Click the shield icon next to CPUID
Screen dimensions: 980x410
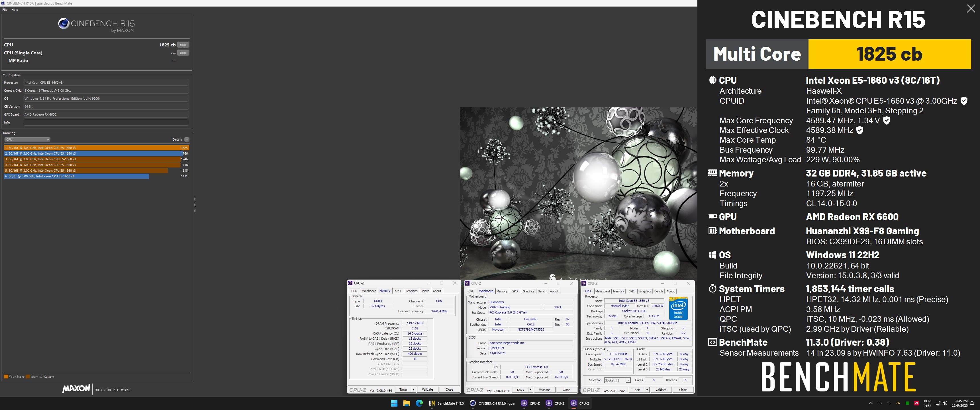tap(964, 101)
